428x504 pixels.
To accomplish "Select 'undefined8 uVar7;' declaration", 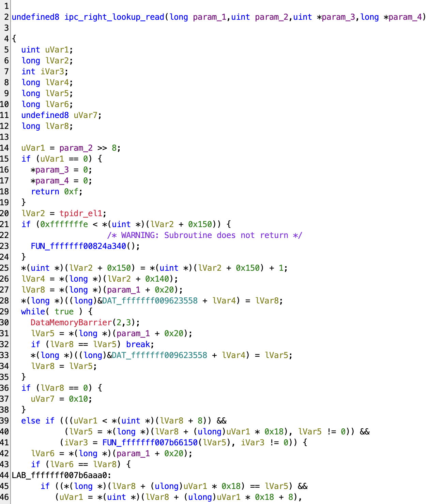I will [x=61, y=115].
